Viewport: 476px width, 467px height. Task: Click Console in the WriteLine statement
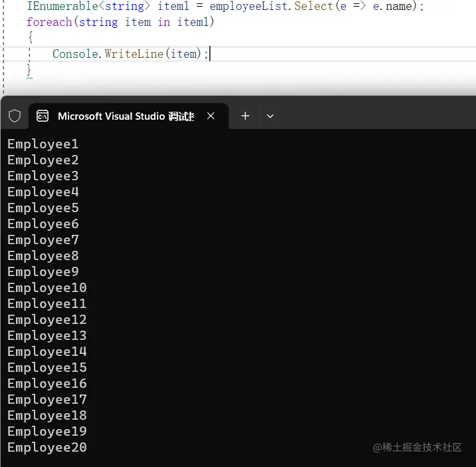tap(75, 54)
